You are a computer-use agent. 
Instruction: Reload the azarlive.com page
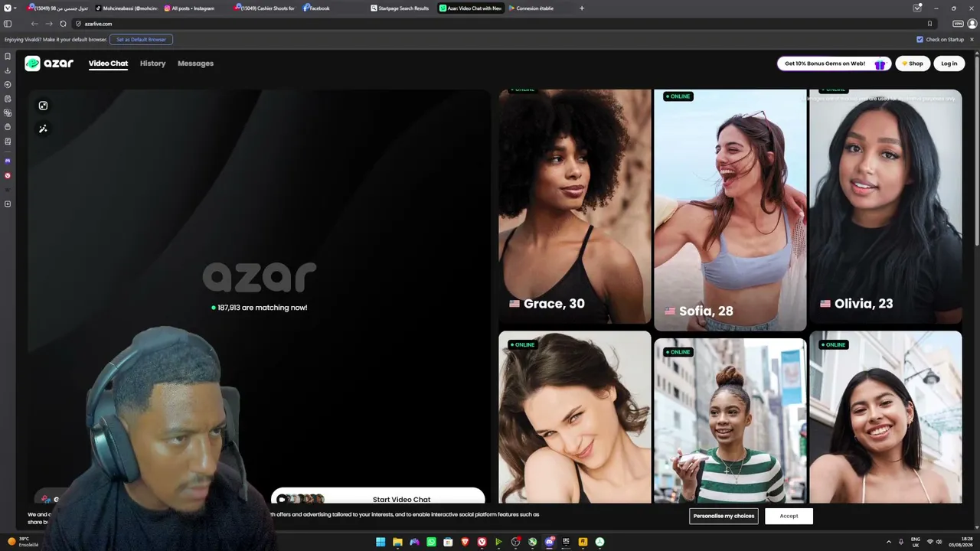(x=63, y=24)
